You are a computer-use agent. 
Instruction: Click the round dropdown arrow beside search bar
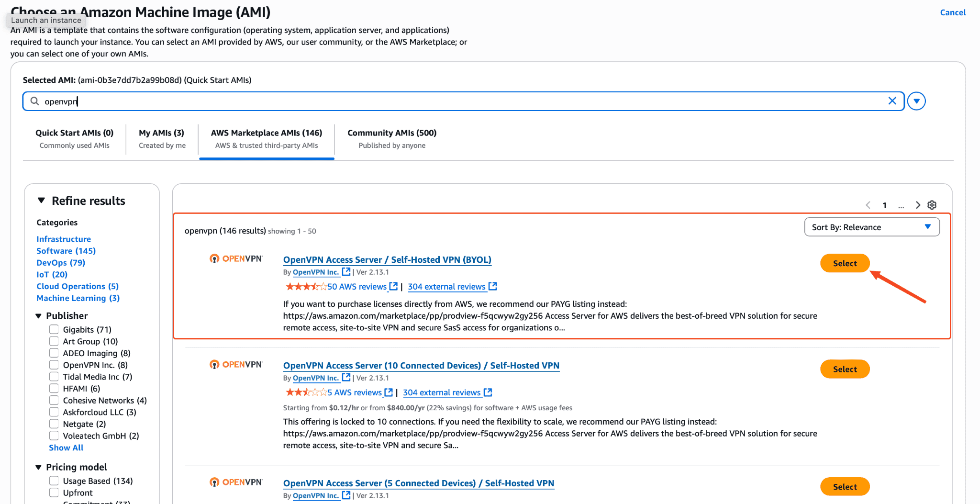[x=916, y=101]
